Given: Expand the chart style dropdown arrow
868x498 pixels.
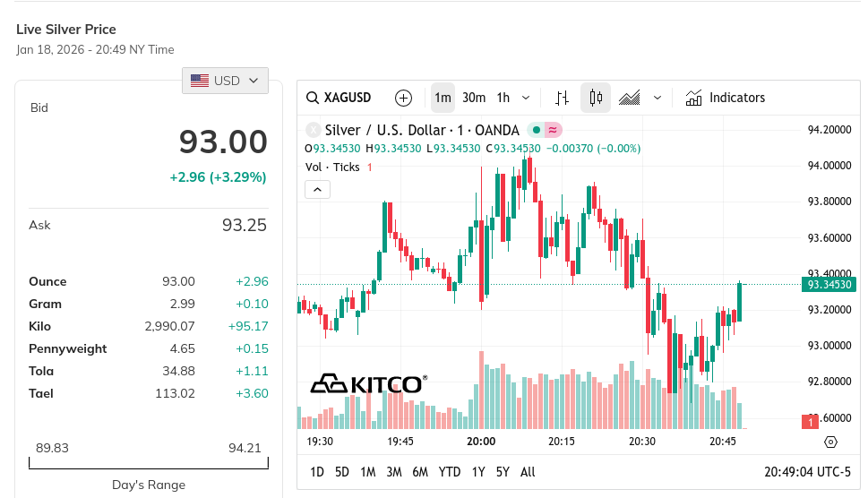Looking at the screenshot, I should [657, 98].
